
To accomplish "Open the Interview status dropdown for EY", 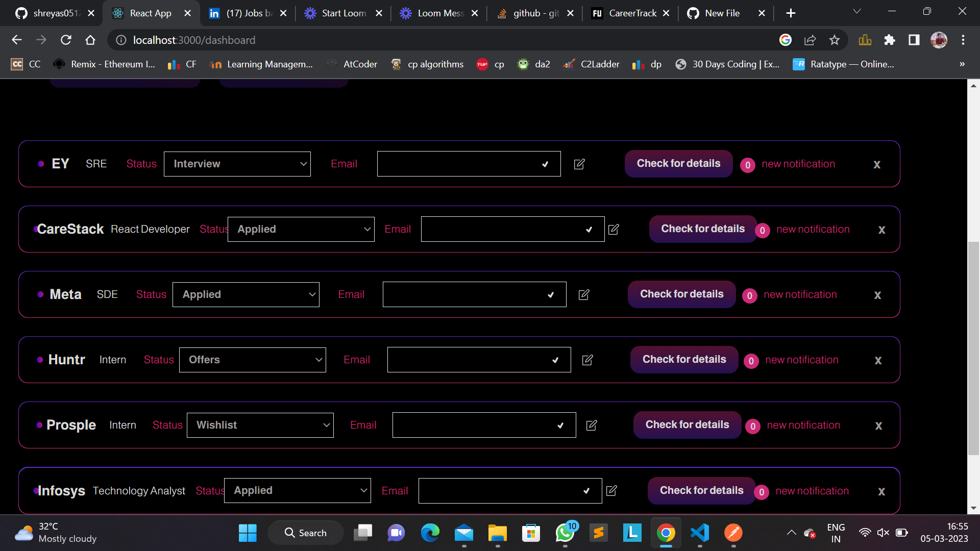I will 237,164.
